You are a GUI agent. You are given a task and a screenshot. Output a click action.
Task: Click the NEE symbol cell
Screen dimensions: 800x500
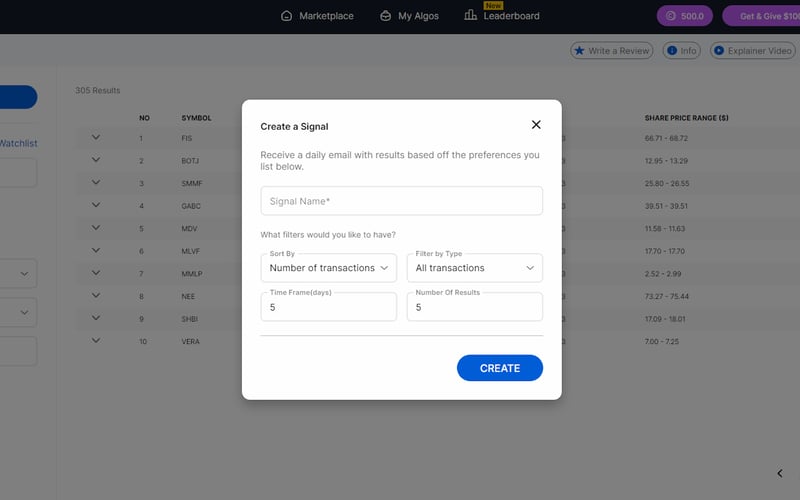(x=188, y=296)
